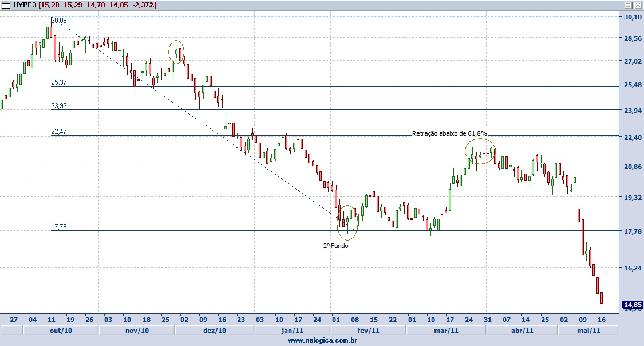Close the HYPE3 chart window
The height and width of the screenshot is (346, 644).
(x=637, y=5)
